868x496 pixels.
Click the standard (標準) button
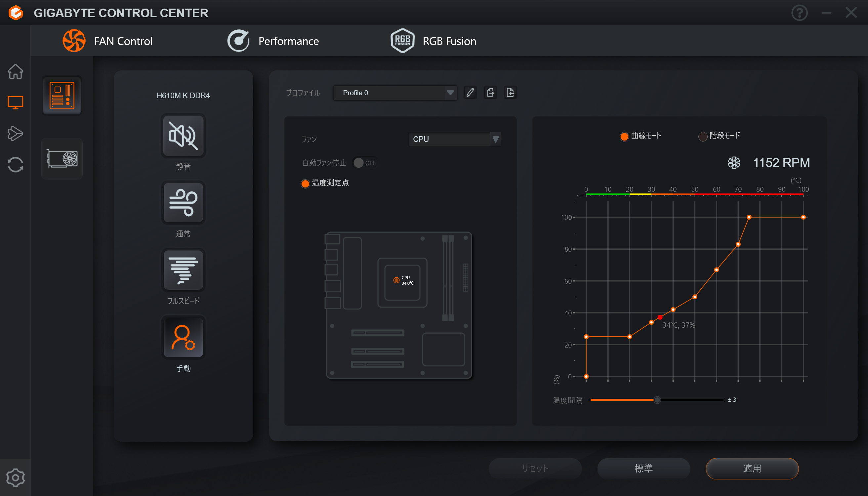click(x=643, y=469)
